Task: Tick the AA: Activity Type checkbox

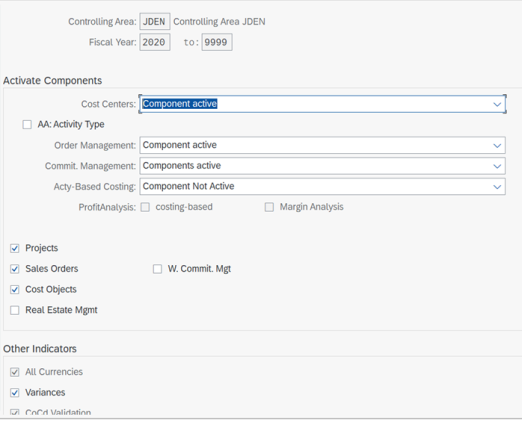Action: tap(27, 125)
